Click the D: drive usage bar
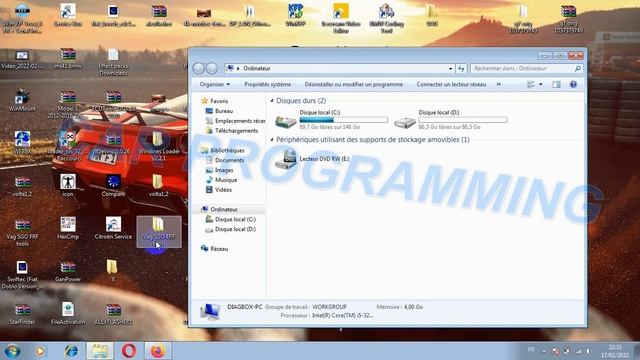The height and width of the screenshot is (360, 640). [x=462, y=120]
